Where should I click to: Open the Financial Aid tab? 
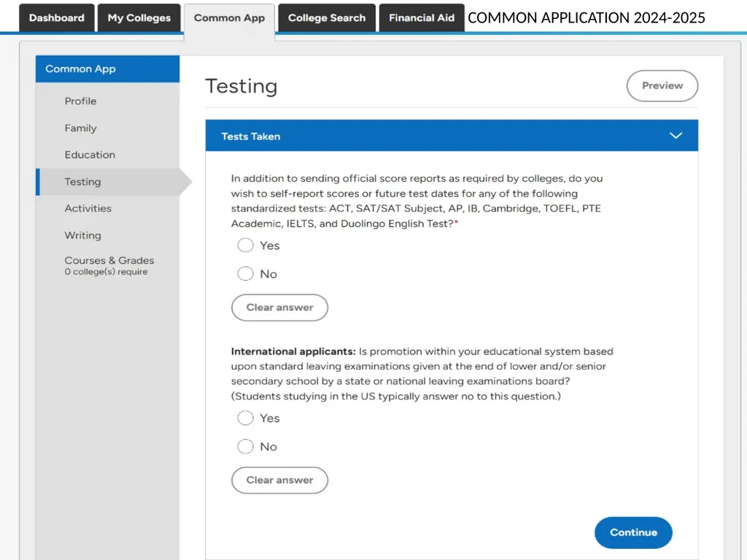point(422,18)
